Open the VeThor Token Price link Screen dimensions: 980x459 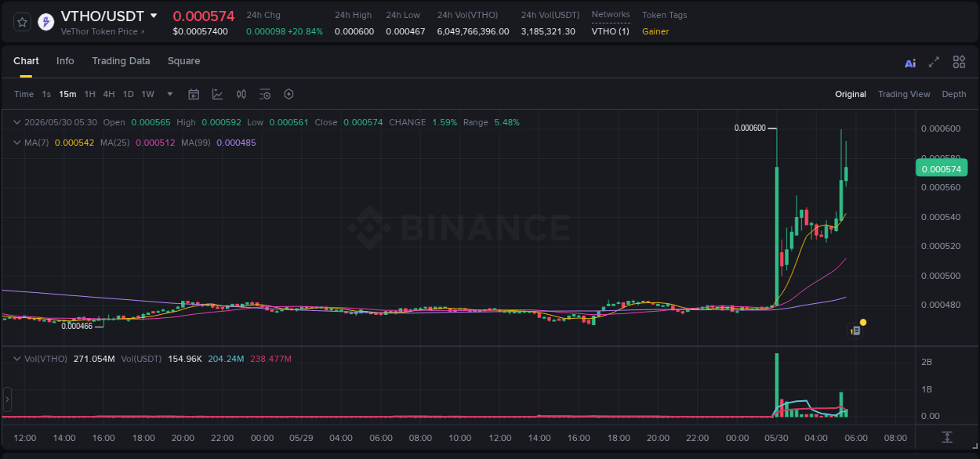click(102, 31)
